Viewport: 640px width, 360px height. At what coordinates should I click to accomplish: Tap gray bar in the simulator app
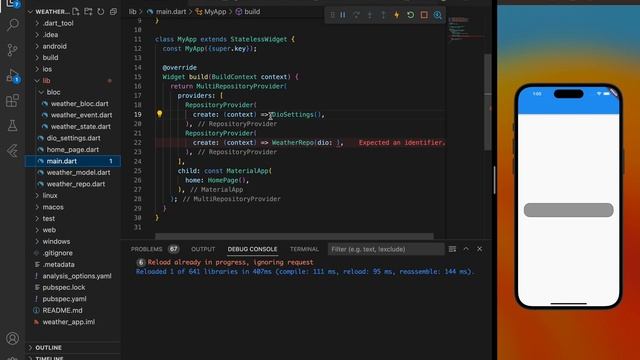point(569,210)
